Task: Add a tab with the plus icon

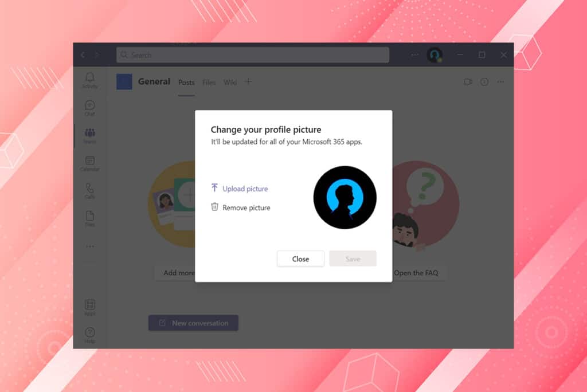Action: pyautogui.click(x=248, y=81)
